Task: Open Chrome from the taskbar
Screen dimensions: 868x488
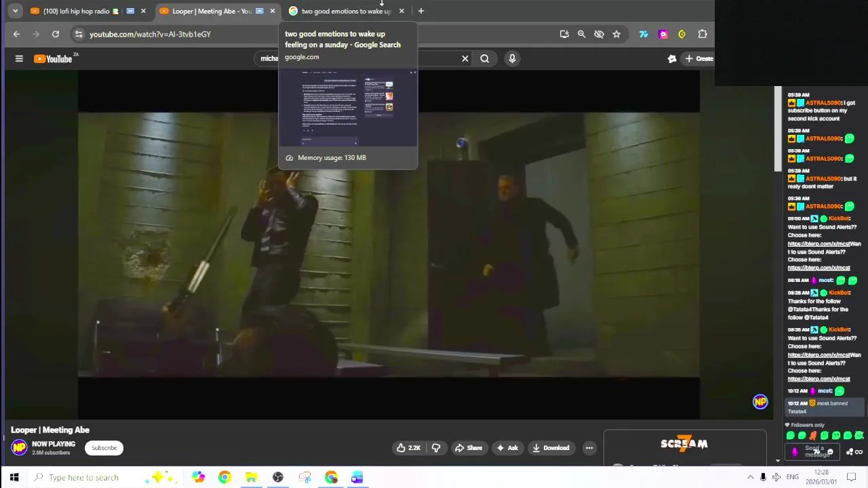Action: [x=224, y=477]
